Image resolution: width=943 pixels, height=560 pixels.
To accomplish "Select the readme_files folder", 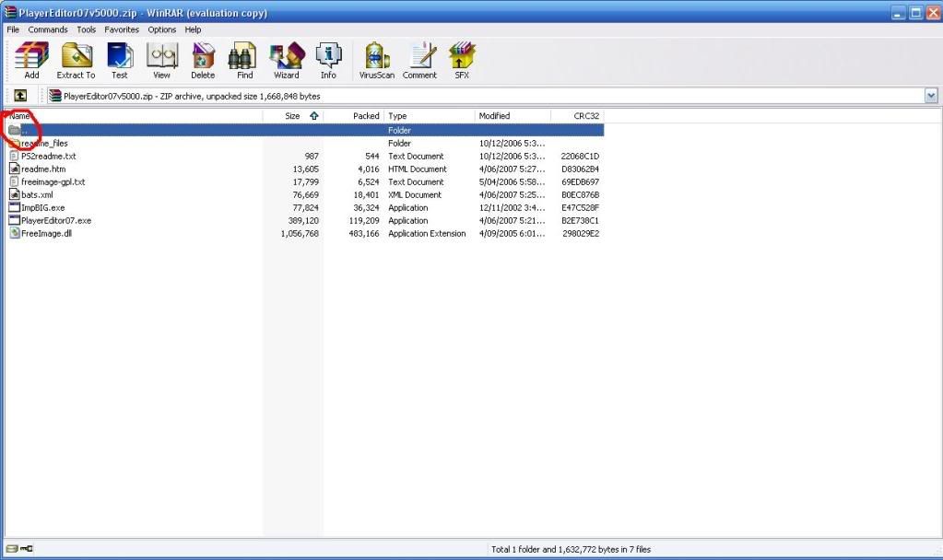I will point(44,143).
